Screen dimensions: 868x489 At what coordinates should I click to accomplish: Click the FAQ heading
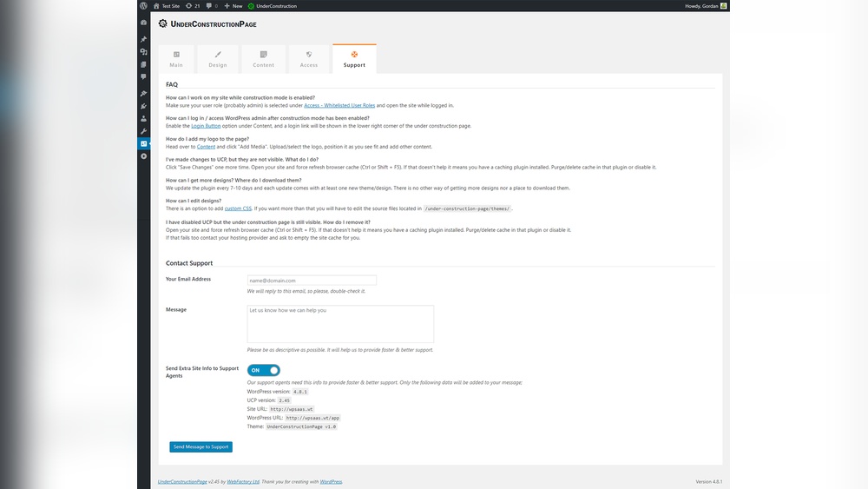pos(172,85)
